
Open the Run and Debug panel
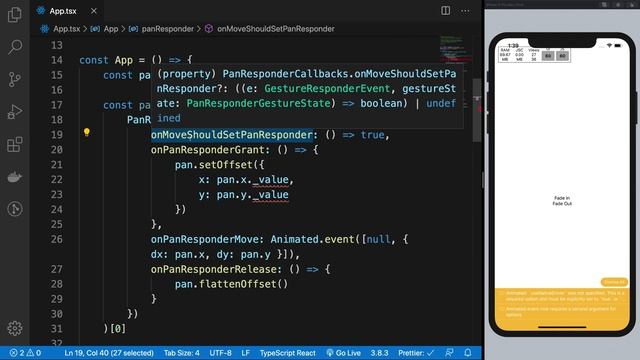pos(15,112)
